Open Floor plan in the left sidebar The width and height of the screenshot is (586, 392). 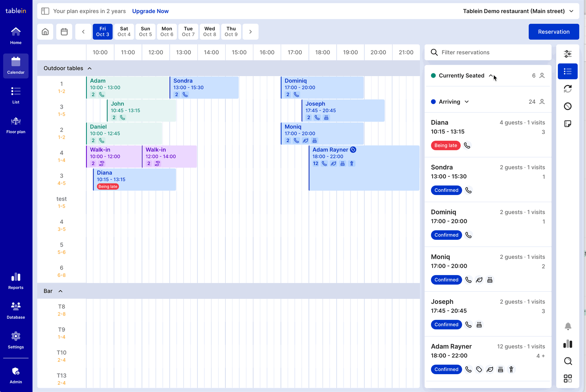[16, 125]
